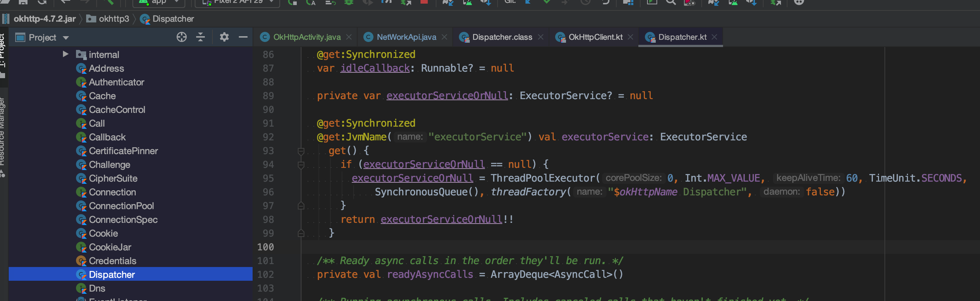Collapse the if block at line 94
The width and height of the screenshot is (980, 301).
301,165
